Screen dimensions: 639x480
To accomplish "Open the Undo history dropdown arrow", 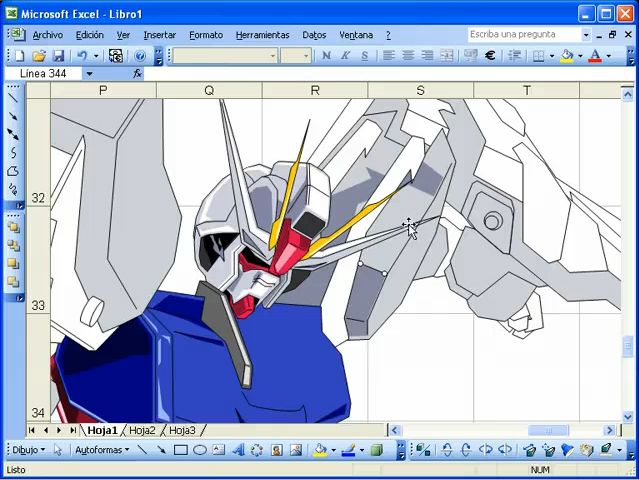I will click(x=96, y=56).
